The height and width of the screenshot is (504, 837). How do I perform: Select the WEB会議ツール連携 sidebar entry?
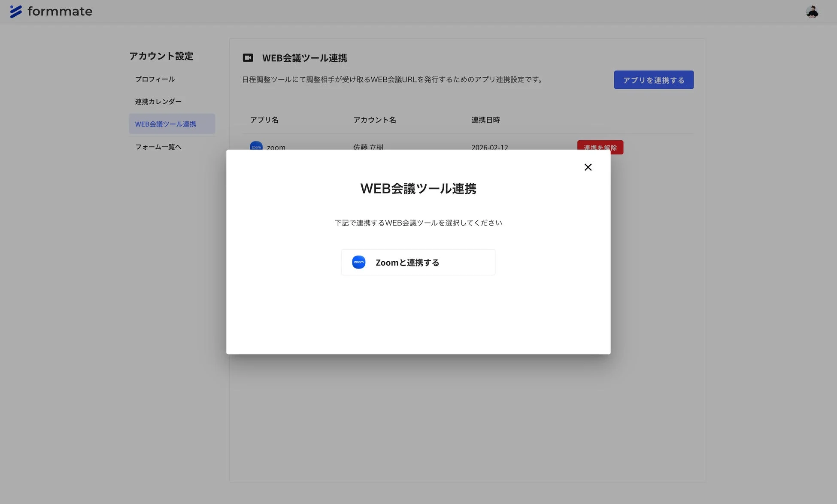click(165, 124)
